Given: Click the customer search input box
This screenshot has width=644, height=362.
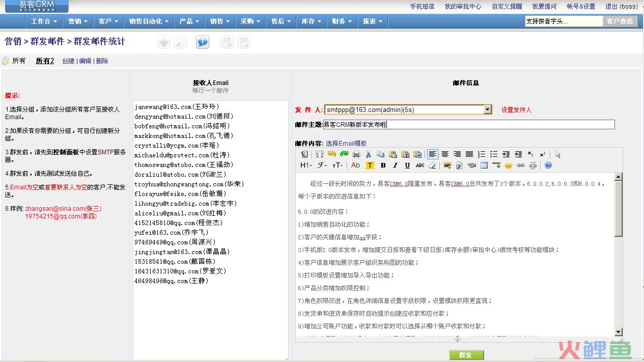Looking at the screenshot, I should tap(564, 21).
